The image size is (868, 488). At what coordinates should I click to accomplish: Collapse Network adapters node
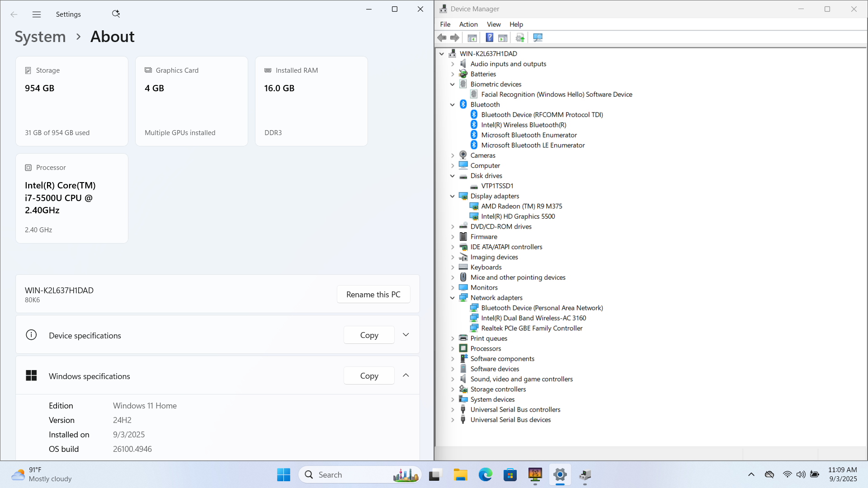coord(453,298)
